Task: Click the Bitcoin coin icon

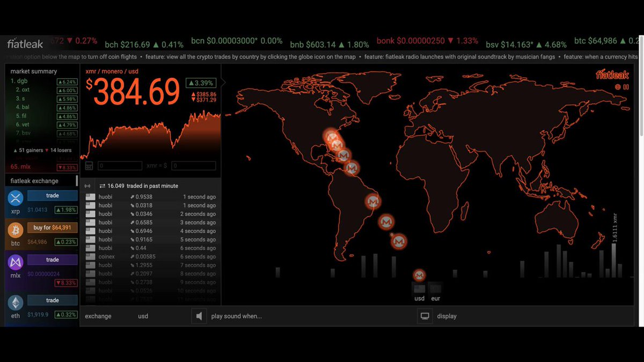Action: [x=15, y=230]
